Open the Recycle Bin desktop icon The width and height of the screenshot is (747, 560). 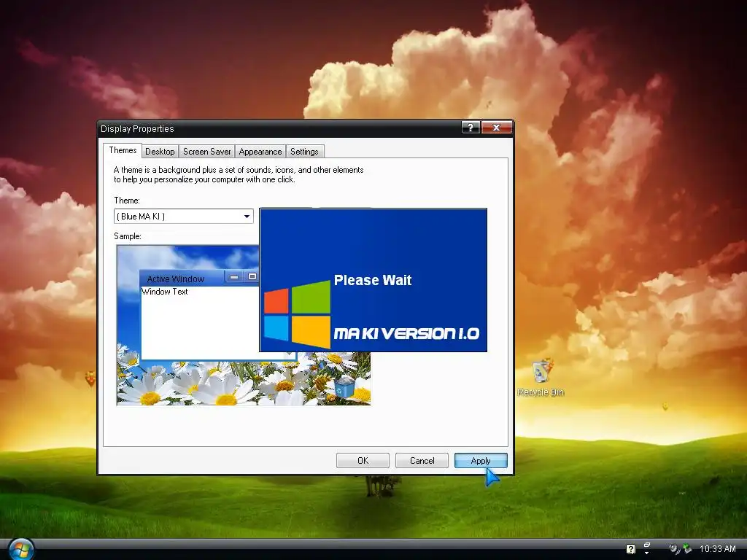(x=541, y=378)
